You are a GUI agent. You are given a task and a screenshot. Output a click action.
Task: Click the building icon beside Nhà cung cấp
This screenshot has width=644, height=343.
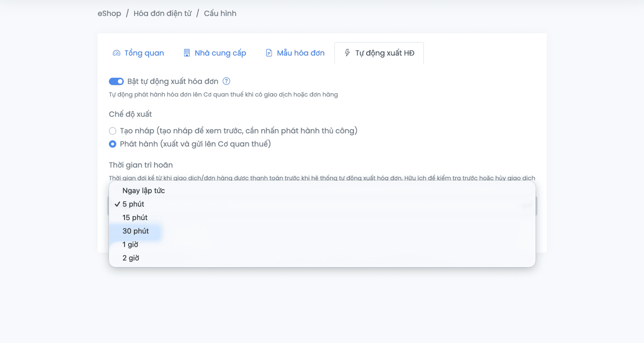tap(187, 53)
